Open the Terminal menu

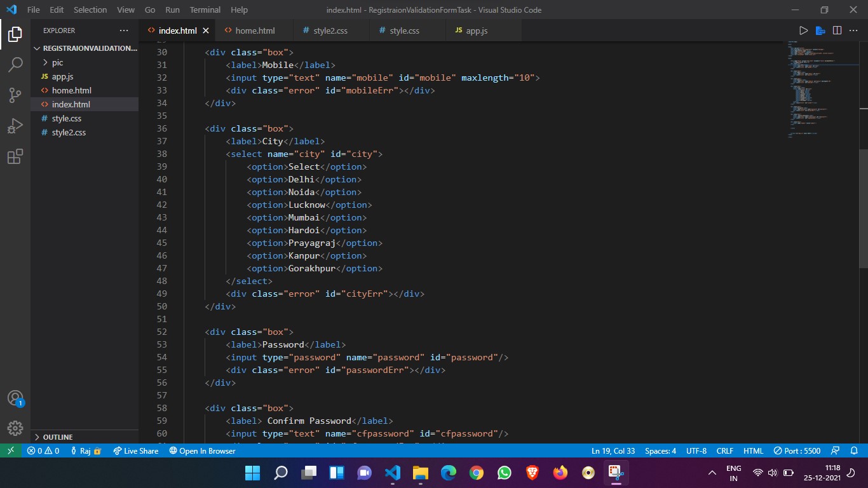click(x=205, y=10)
